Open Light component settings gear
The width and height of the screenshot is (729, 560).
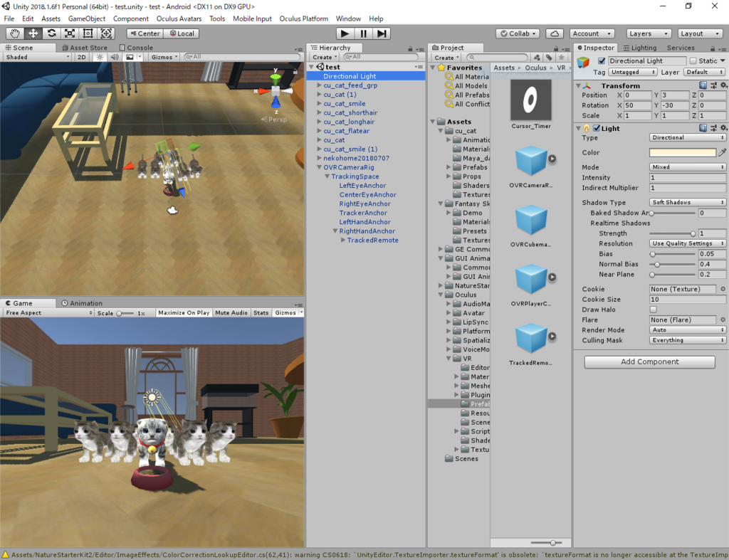pos(723,128)
